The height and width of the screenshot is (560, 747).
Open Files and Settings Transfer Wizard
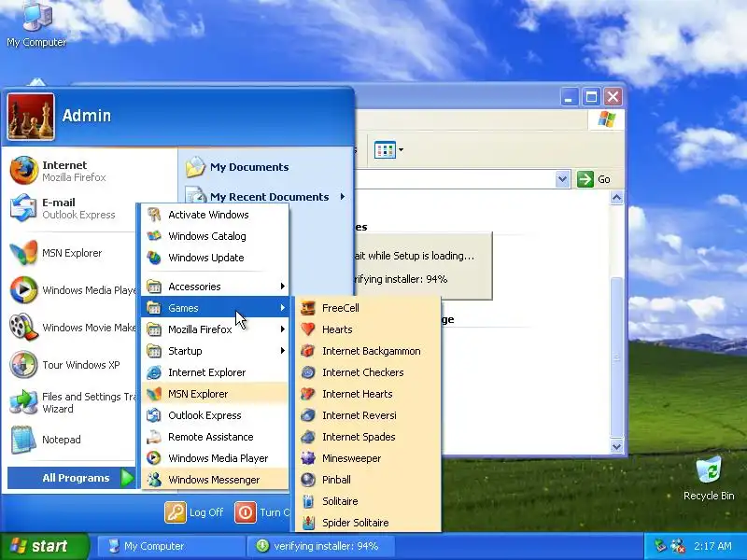pyautogui.click(x=72, y=402)
